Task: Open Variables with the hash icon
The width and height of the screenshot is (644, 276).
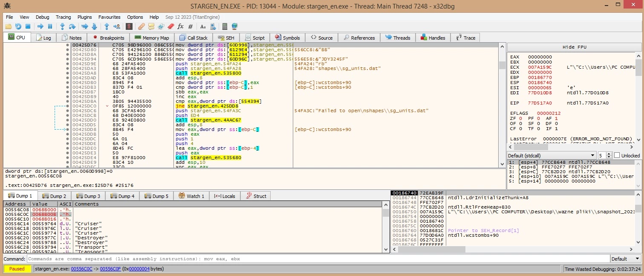Action: [190, 26]
